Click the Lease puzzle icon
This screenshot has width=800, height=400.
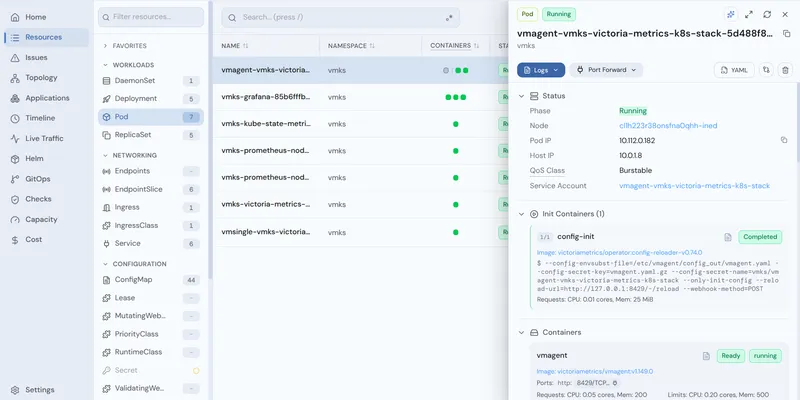coord(106,298)
